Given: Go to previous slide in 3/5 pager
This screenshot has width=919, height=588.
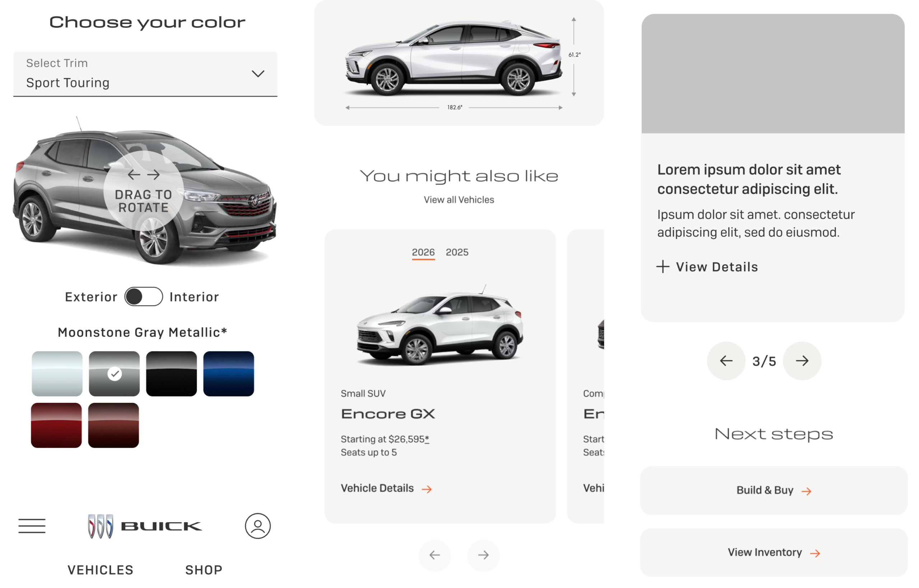Looking at the screenshot, I should [726, 361].
